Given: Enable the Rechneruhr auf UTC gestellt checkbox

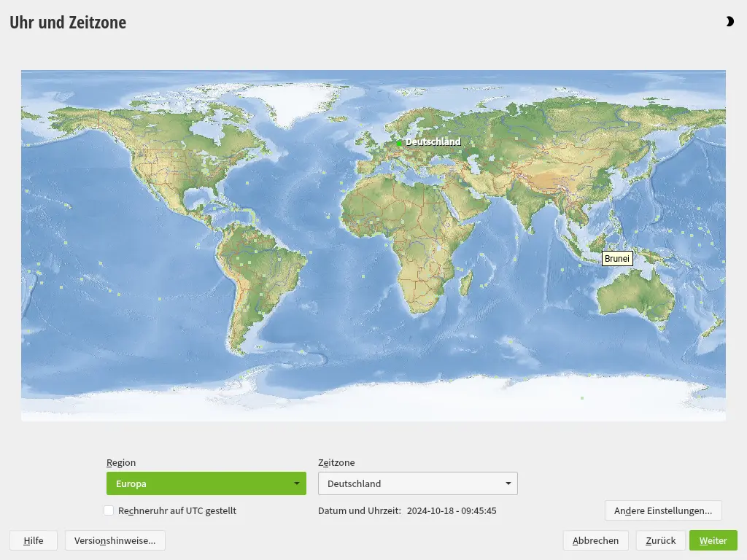Looking at the screenshot, I should [x=109, y=511].
